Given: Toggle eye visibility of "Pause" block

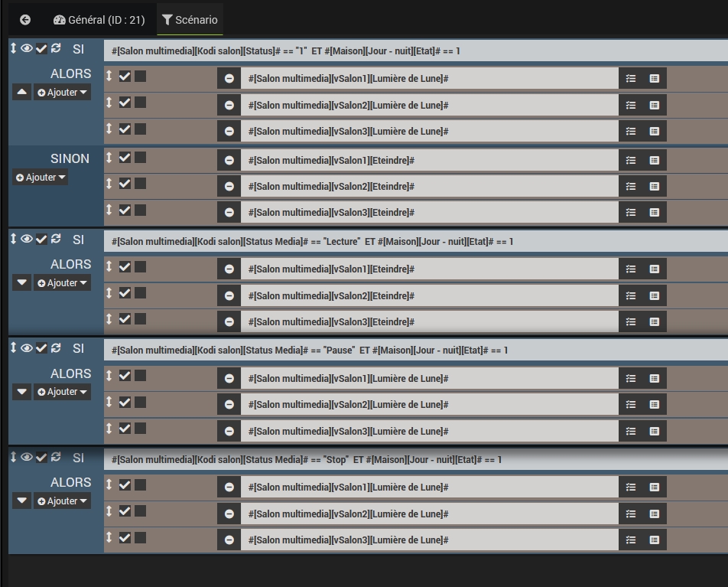Looking at the screenshot, I should tap(27, 347).
